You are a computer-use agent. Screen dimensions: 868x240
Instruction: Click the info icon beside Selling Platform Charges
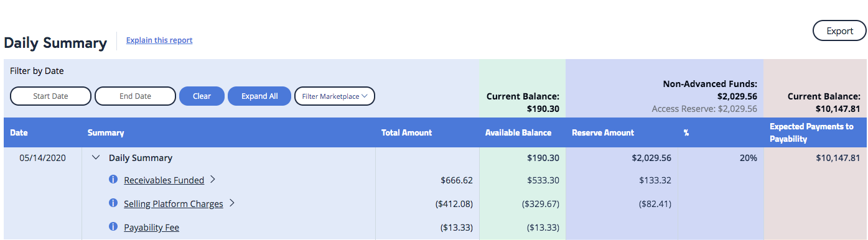[x=113, y=203]
